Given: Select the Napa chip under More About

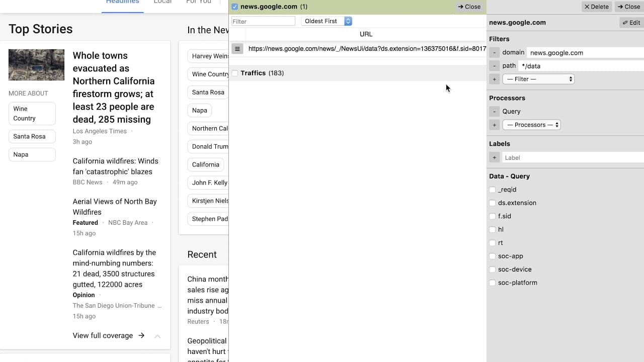Looking at the screenshot, I should [32, 154].
